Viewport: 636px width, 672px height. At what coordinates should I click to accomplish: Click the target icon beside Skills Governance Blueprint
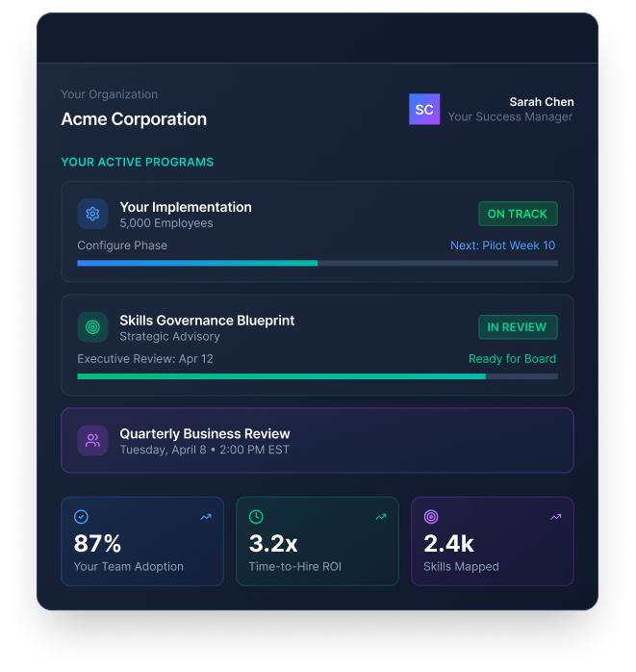92,327
